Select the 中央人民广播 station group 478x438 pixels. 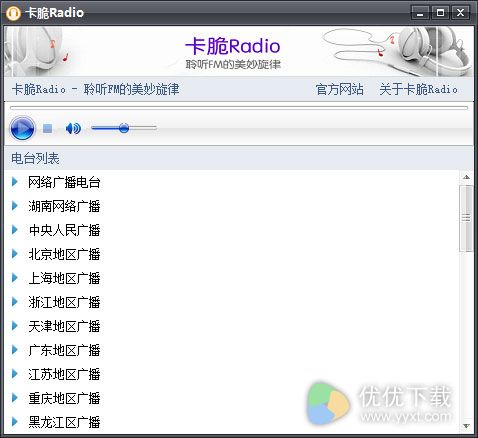pos(64,230)
